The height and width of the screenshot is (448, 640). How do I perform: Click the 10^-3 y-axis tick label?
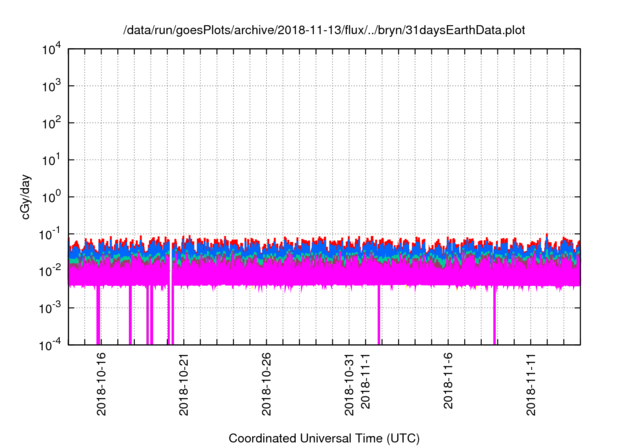click(48, 308)
